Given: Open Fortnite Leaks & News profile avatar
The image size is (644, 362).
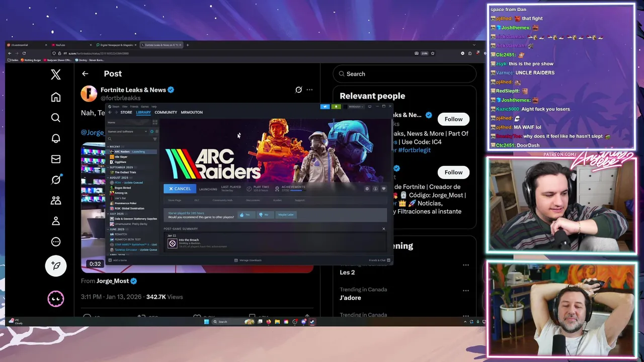Looking at the screenshot, I should pyautogui.click(x=89, y=94).
